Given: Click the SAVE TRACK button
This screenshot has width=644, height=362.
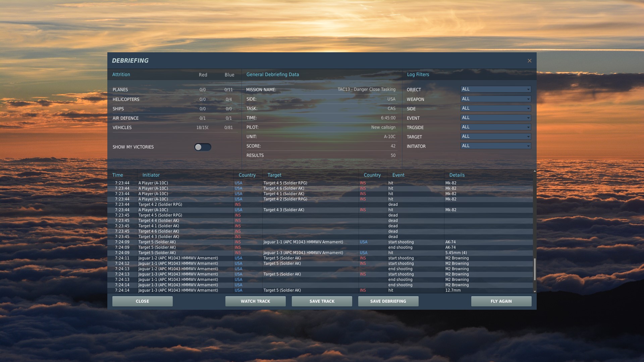Looking at the screenshot, I should click(x=322, y=301).
